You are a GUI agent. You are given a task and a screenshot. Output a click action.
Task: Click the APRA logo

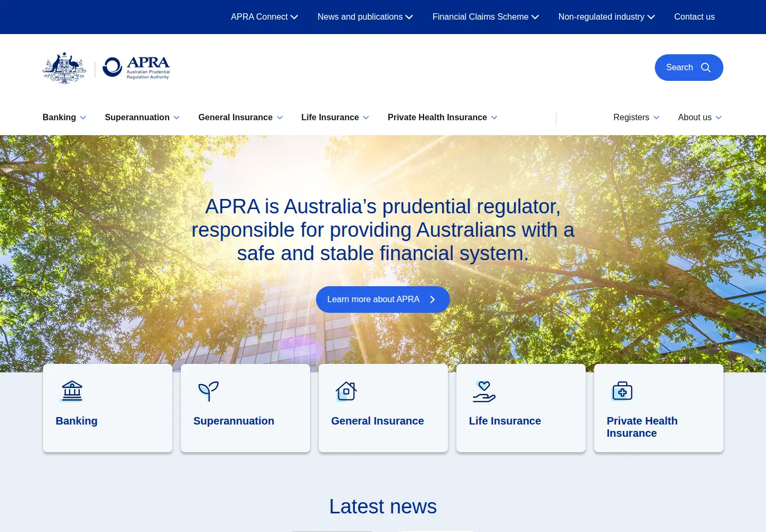coord(136,68)
